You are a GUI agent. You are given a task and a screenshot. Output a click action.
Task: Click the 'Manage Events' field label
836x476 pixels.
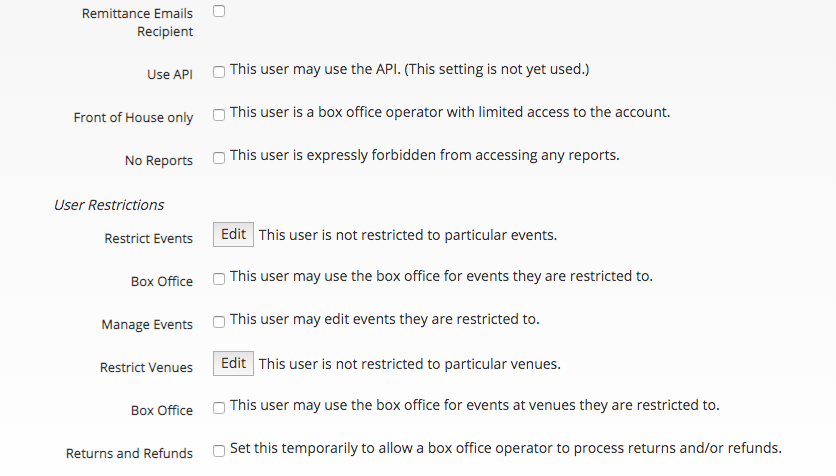click(x=147, y=324)
